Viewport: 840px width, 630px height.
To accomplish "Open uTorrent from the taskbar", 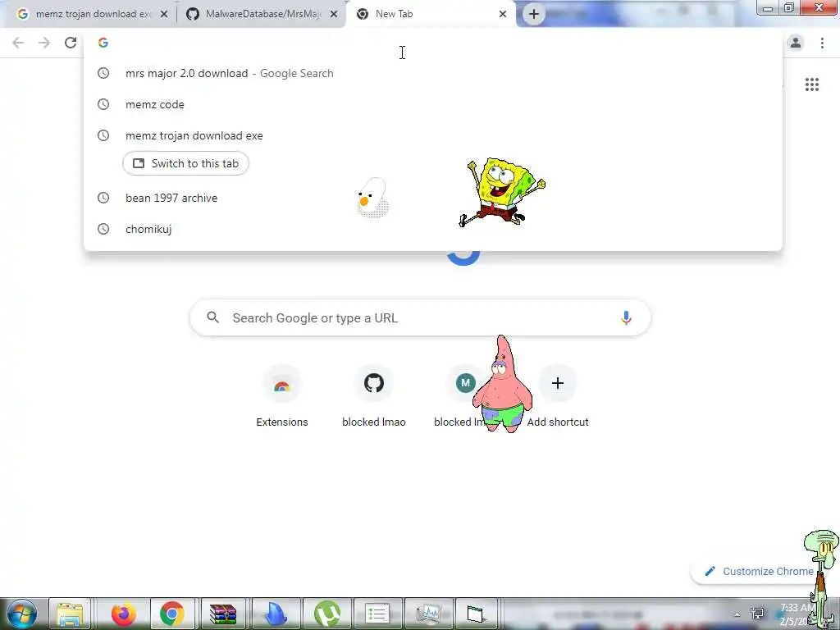I will pos(326,614).
